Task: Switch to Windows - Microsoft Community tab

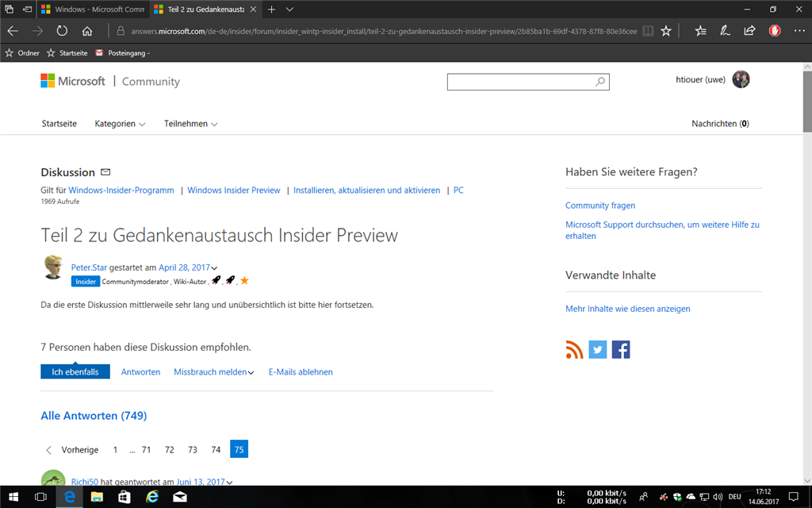Action: click(x=93, y=10)
